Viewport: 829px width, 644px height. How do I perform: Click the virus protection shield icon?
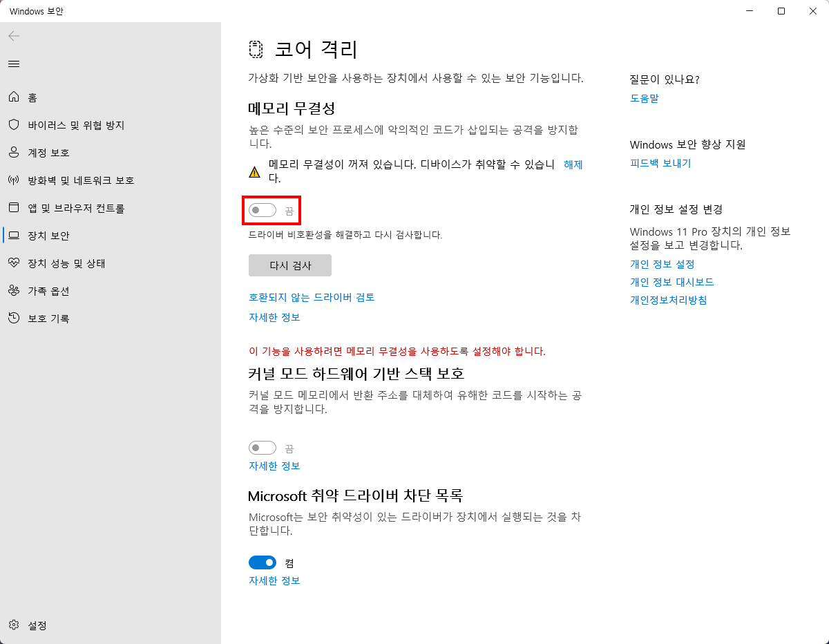click(x=14, y=125)
